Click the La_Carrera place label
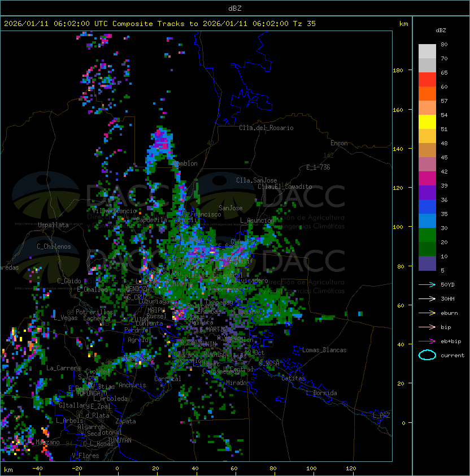470x476 pixels. (x=64, y=368)
